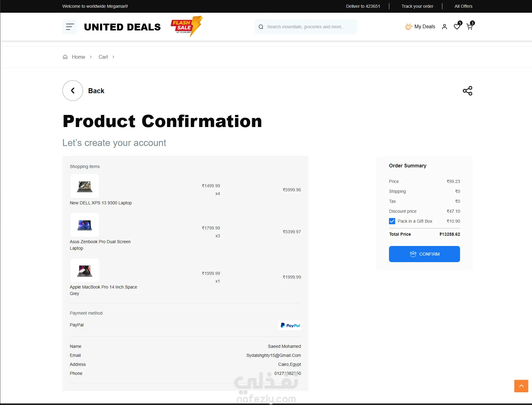Open the shopping cart icon
Screen dimensions: 532x405
pos(470,27)
